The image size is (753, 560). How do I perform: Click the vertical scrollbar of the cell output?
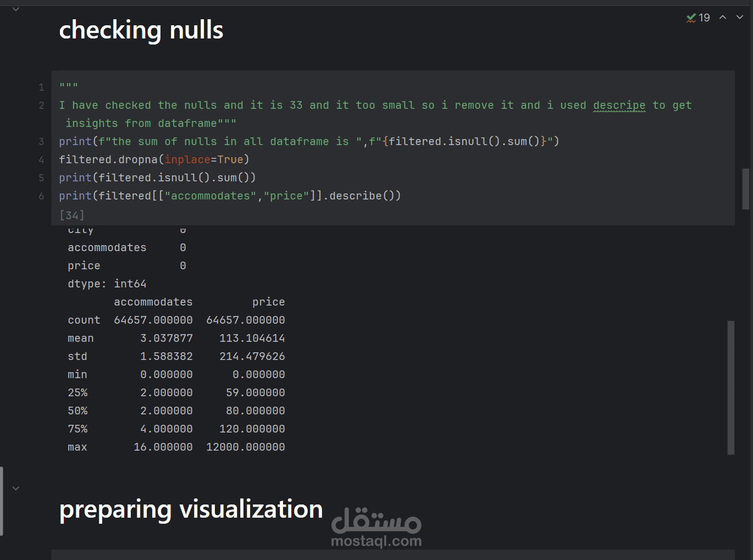coord(730,387)
